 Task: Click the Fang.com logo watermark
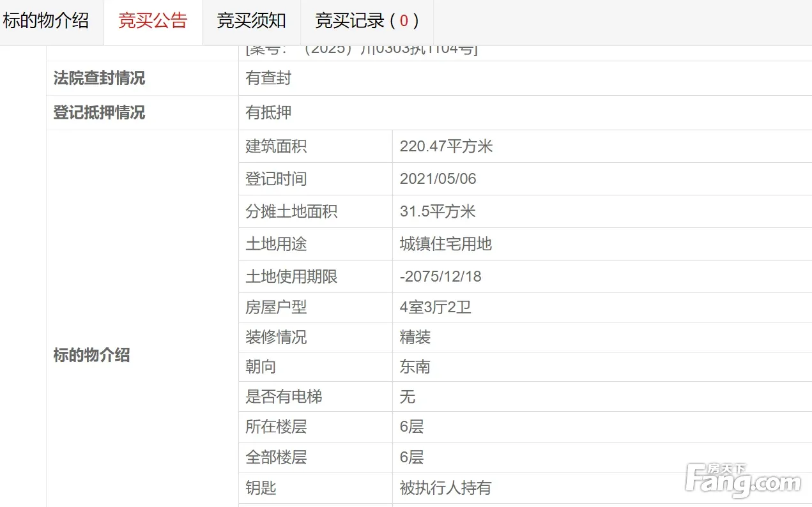click(742, 480)
